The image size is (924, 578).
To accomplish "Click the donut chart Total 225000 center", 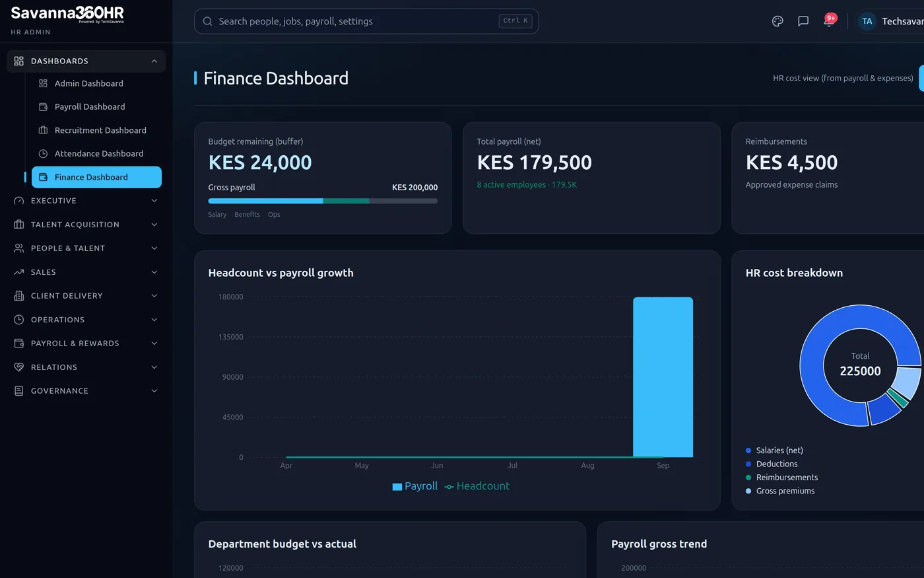I will (860, 365).
